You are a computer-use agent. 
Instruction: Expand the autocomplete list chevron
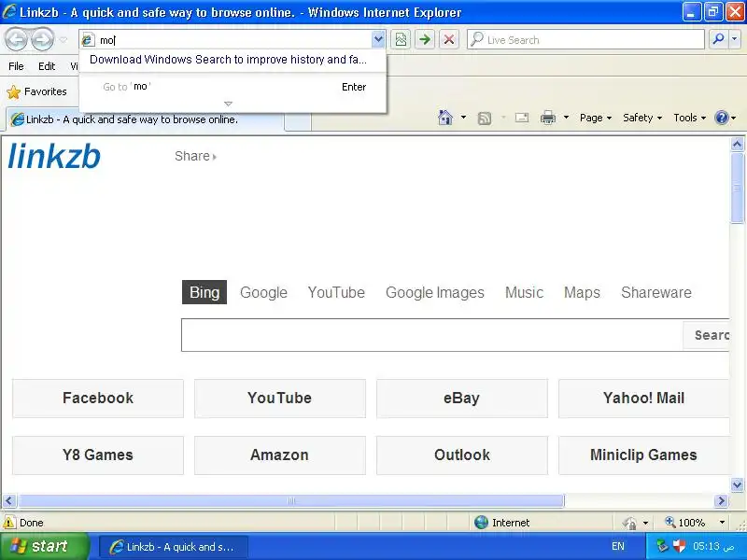(228, 104)
